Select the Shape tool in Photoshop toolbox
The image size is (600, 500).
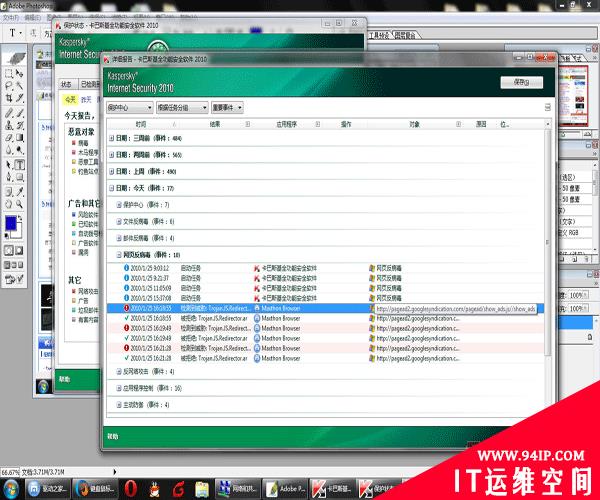(20, 177)
